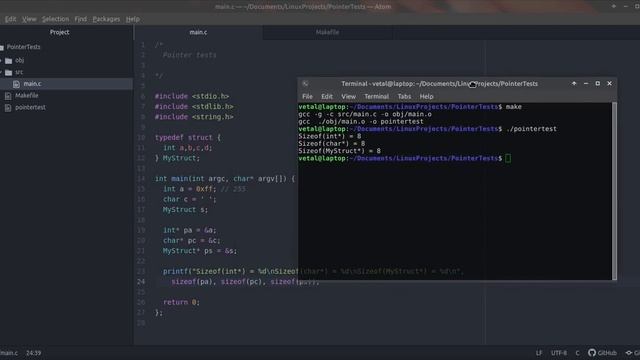Change the C grammar selector
The image size is (640, 360).
coord(577,353)
